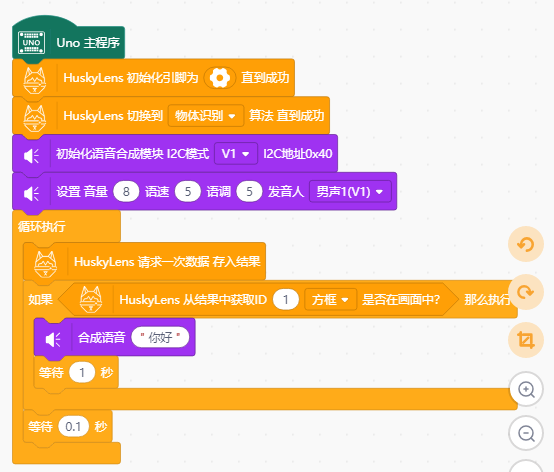The width and height of the screenshot is (554, 472).
Task: Click the speaker icon on 设置 音量 block
Action: coord(31,194)
